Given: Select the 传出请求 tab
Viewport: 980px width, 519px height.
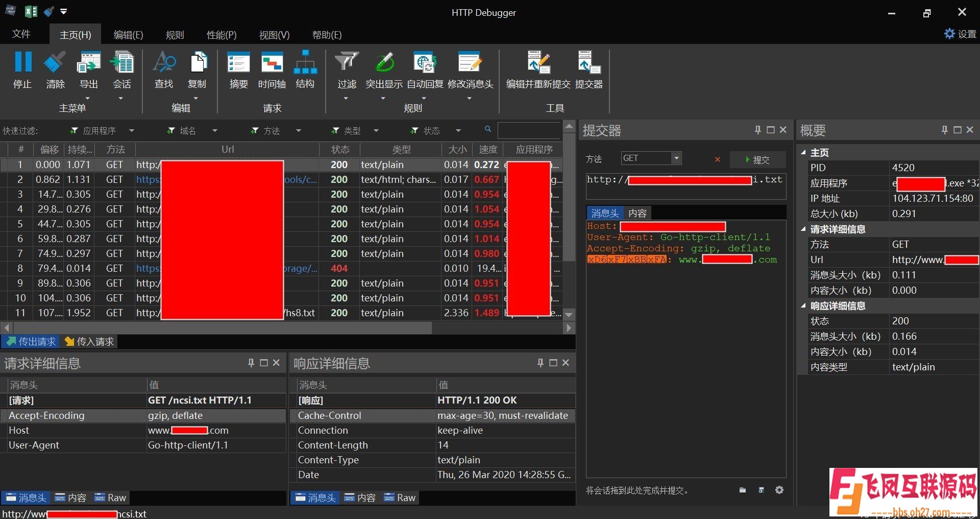Looking at the screenshot, I should point(31,341).
